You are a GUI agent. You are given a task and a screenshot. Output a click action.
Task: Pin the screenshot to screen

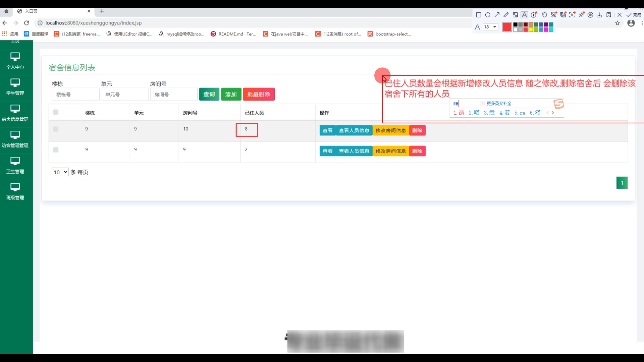[581, 15]
